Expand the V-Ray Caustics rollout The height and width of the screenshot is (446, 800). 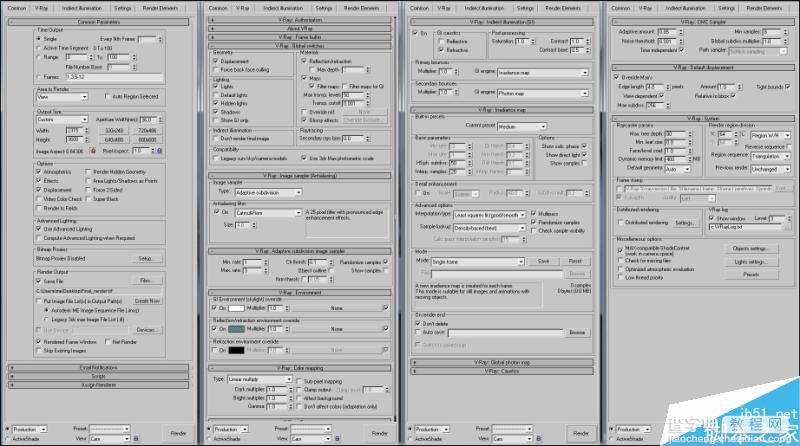(x=502, y=371)
